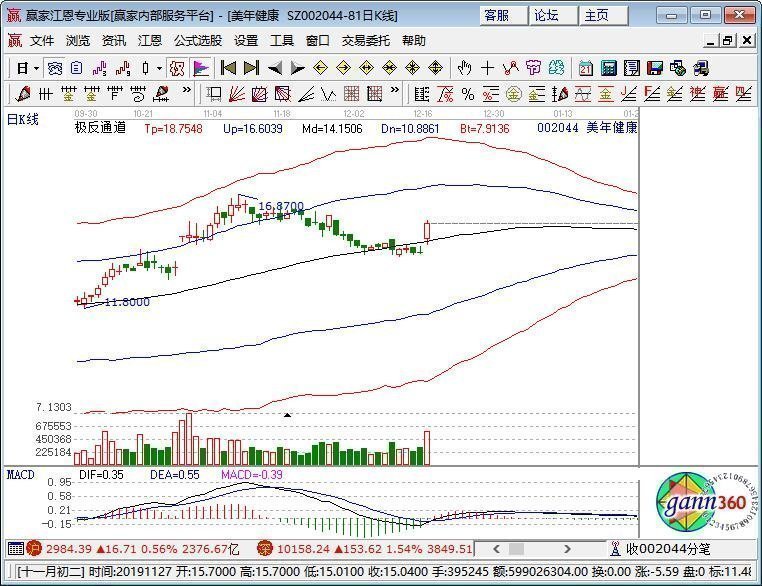Click the clipboard document icon
The height and width of the screenshot is (586, 762).
click(x=77, y=68)
